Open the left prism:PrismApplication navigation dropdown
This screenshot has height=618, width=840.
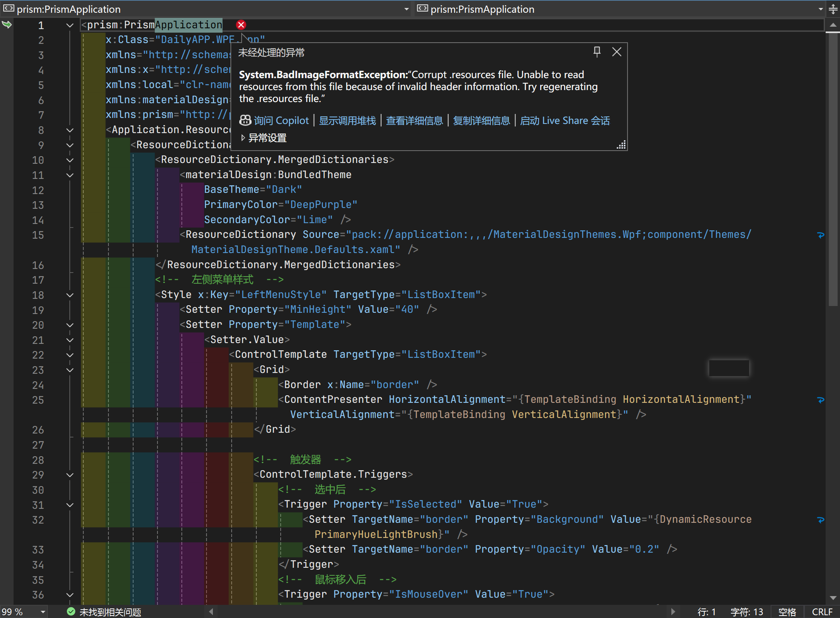(406, 9)
